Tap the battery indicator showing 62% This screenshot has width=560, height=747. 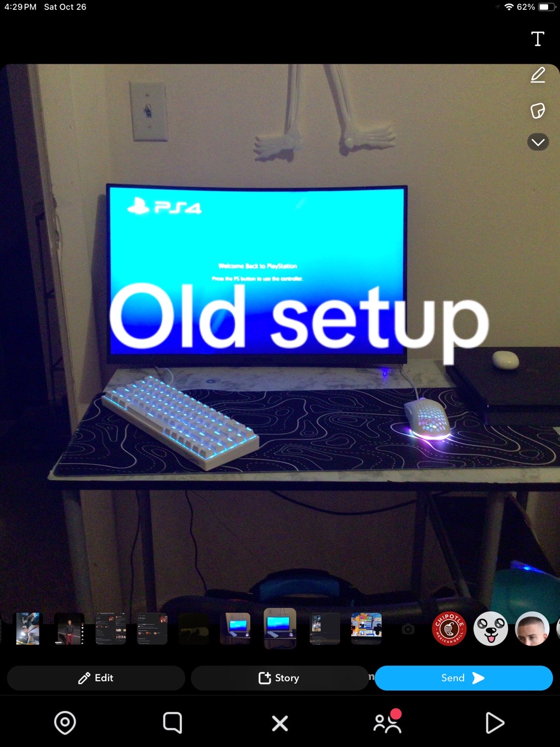(x=536, y=7)
